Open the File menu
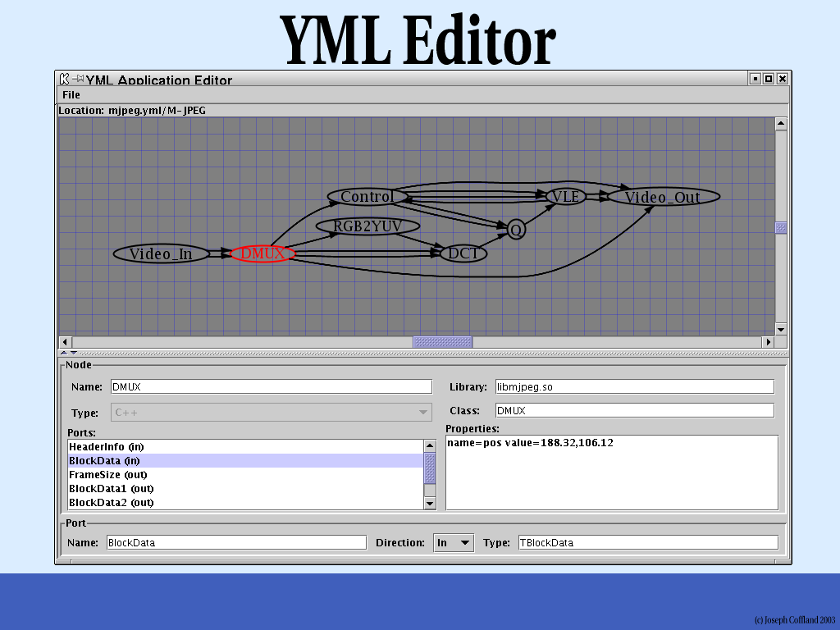Image resolution: width=840 pixels, height=630 pixels. tap(71, 95)
